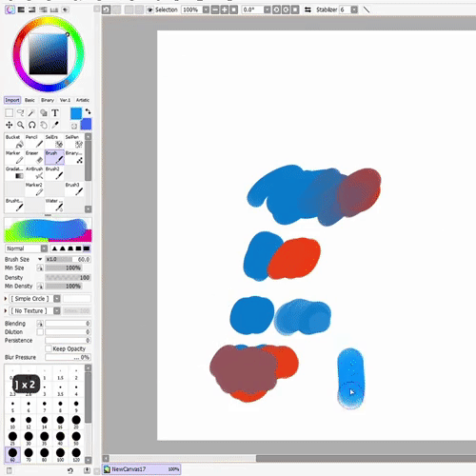Switch to the Basic tool tab
This screenshot has height=476, width=476.
pos(30,100)
